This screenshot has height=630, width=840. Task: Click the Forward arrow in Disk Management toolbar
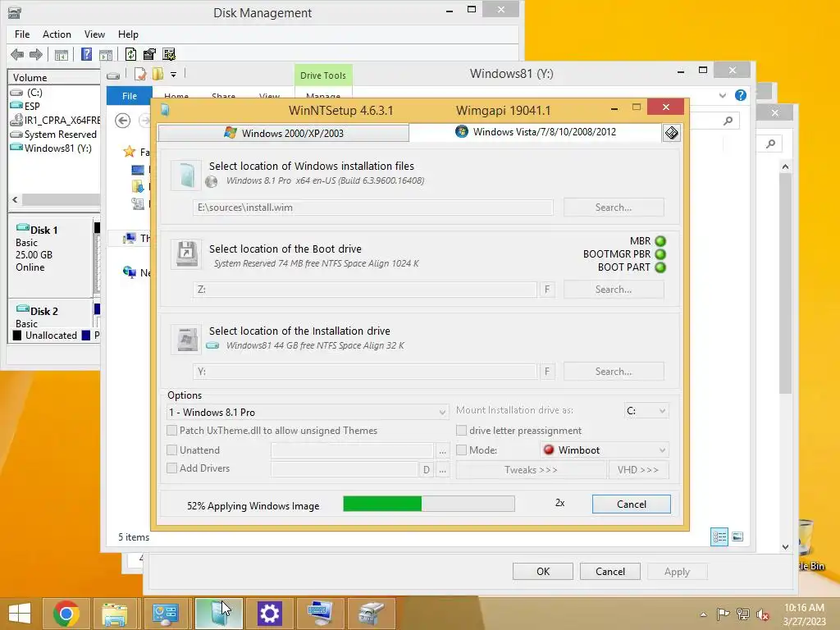point(36,54)
